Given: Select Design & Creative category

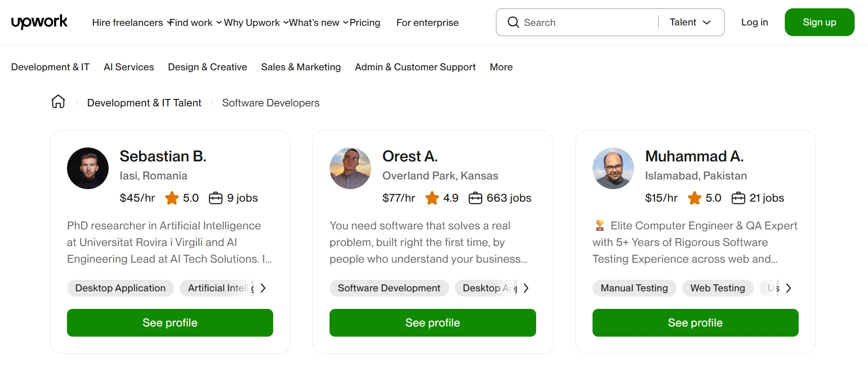Looking at the screenshot, I should (208, 67).
